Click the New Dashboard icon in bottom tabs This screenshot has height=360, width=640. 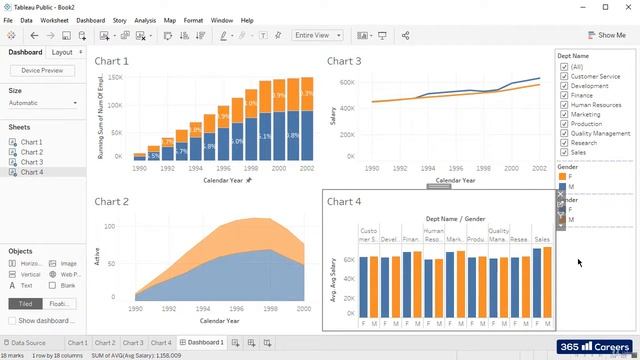251,343
